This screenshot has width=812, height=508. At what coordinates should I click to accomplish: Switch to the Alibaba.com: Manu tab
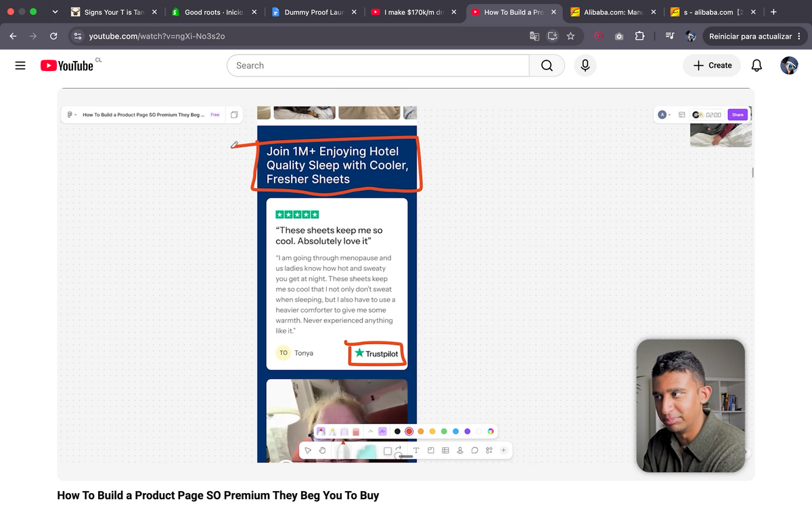613,12
